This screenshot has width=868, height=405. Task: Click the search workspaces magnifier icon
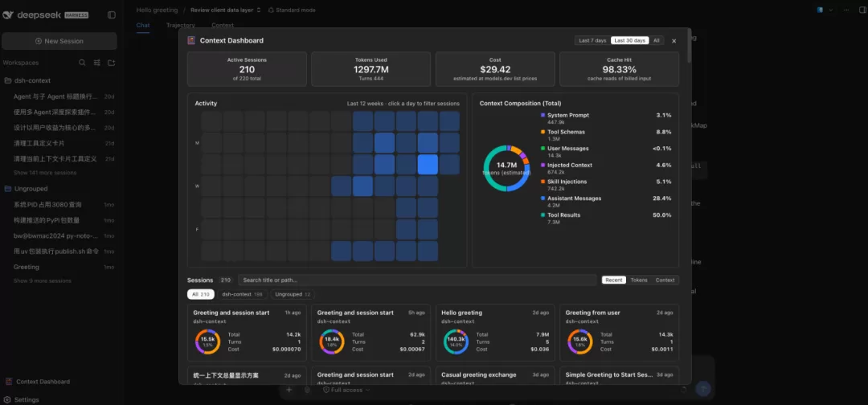82,63
